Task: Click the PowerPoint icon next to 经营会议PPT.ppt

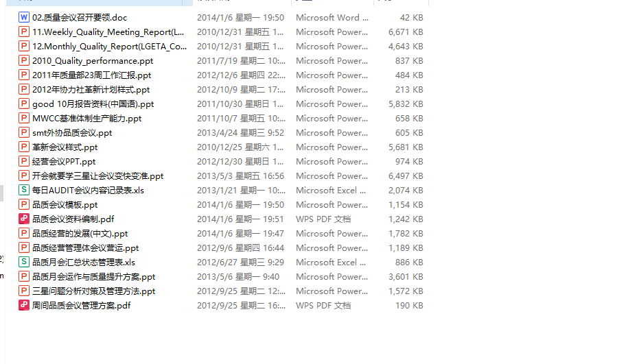Action: [x=24, y=162]
